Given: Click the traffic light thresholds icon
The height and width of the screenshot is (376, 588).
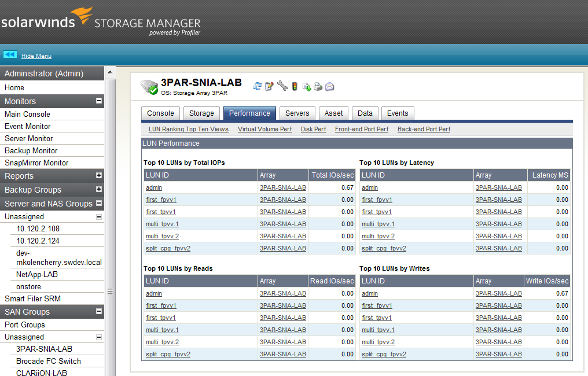Looking at the screenshot, I should [x=295, y=87].
